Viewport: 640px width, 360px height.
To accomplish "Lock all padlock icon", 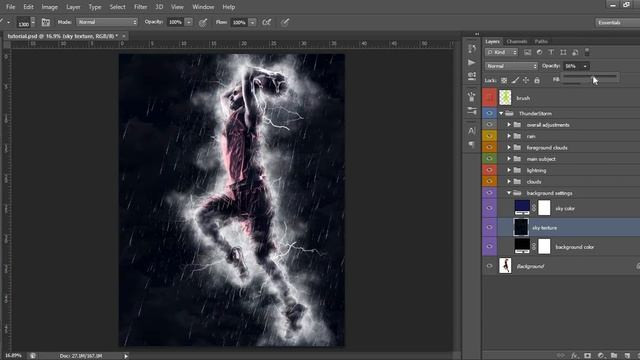I will 537,80.
